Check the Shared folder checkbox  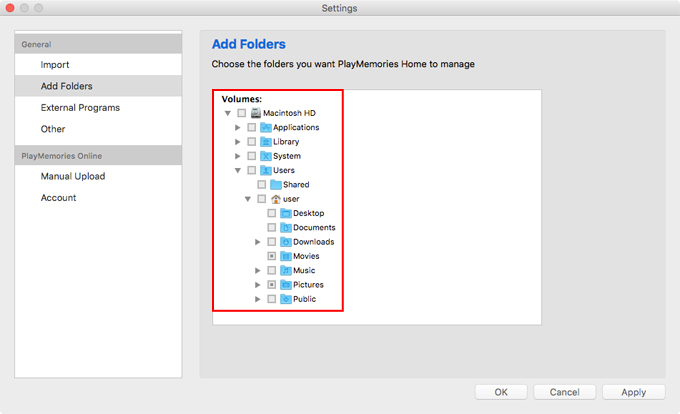click(x=262, y=185)
